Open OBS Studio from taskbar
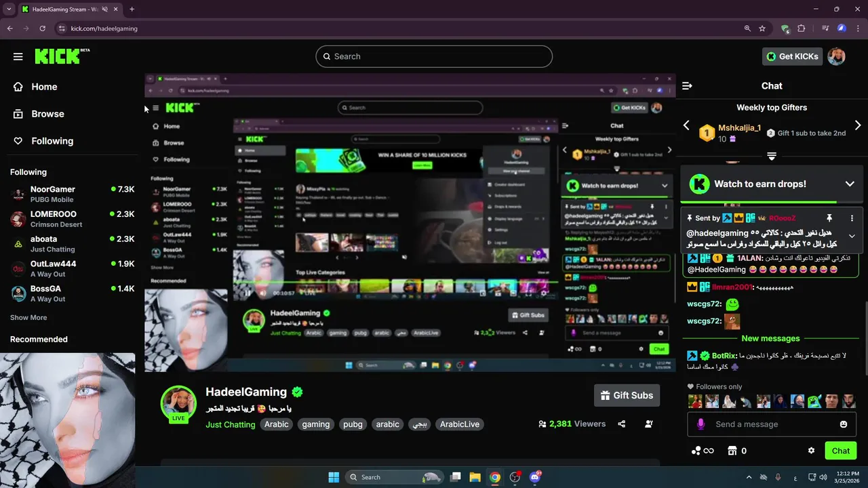The image size is (868, 488). (515, 477)
